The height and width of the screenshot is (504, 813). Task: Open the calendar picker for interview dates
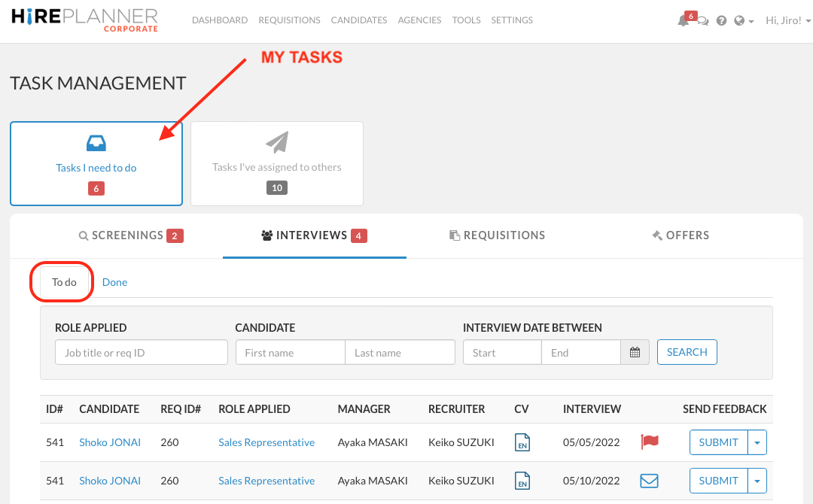pyautogui.click(x=635, y=351)
